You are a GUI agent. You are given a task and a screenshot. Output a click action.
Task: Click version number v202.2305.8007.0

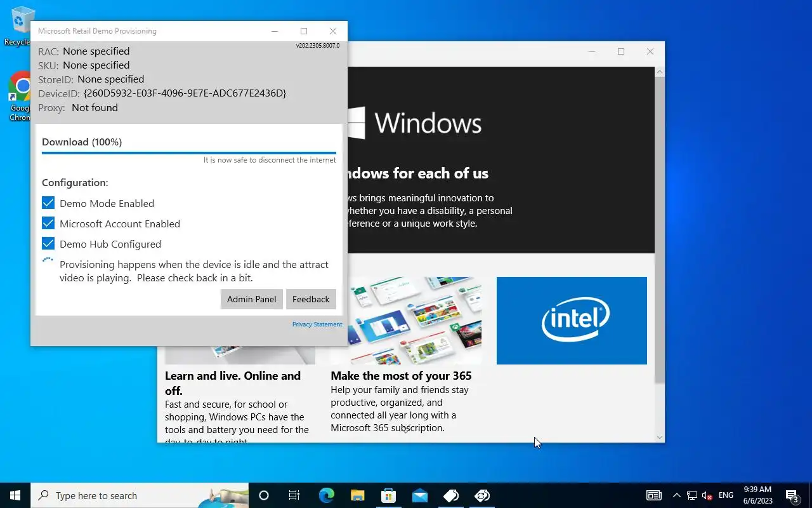(x=317, y=46)
